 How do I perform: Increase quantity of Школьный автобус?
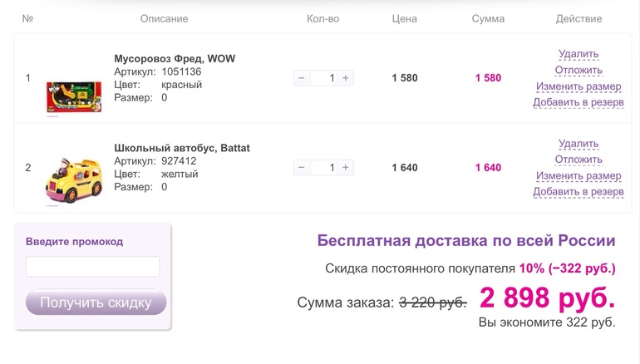(x=346, y=168)
